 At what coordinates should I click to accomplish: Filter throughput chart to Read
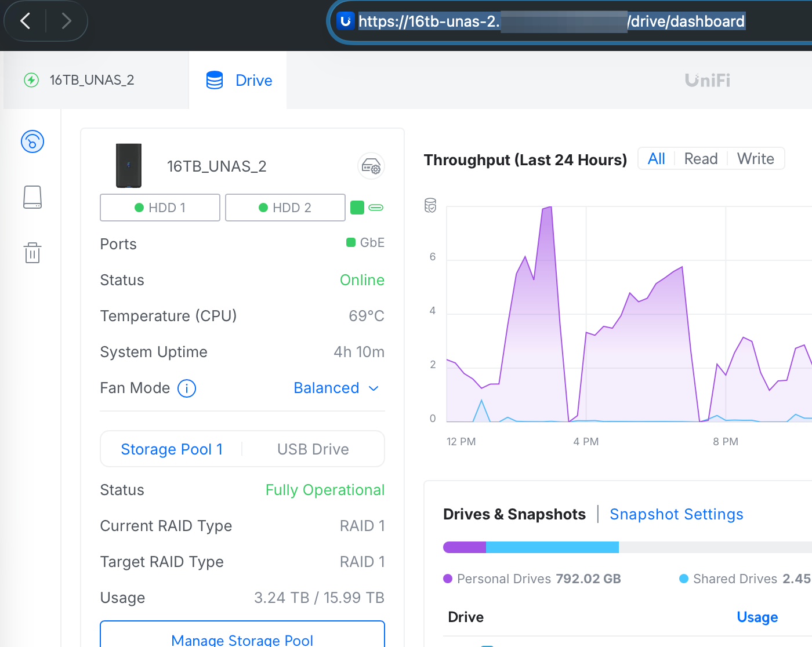701,159
